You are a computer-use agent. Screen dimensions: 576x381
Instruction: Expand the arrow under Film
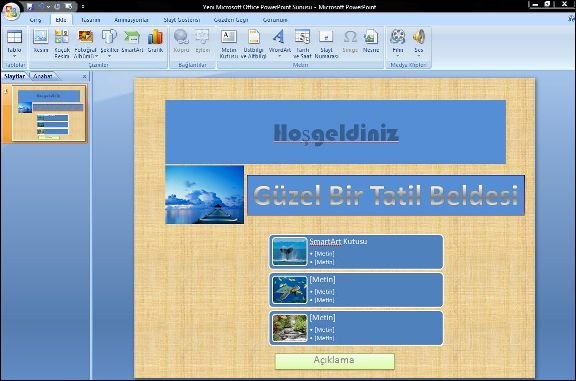tap(398, 56)
